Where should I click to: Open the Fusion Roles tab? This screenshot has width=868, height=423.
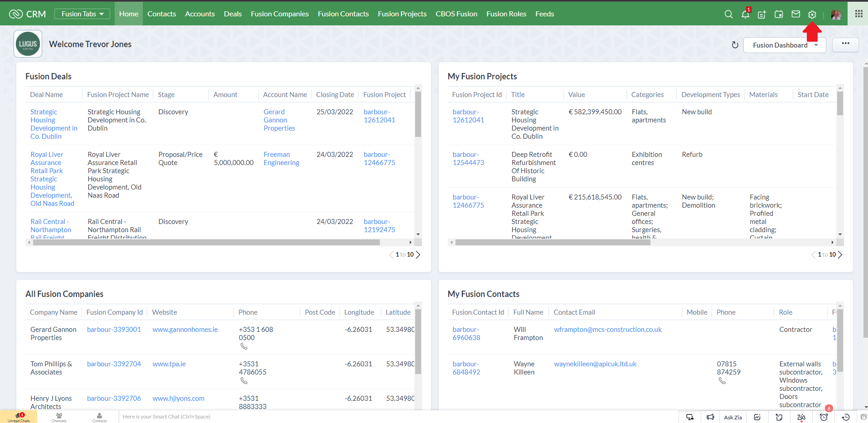tap(506, 14)
